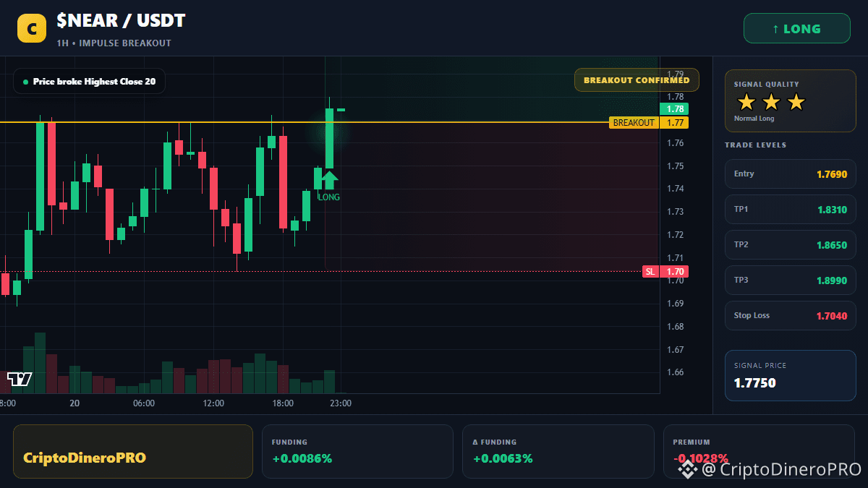Click the LONG direction button
The image size is (868, 488).
[x=796, y=29]
